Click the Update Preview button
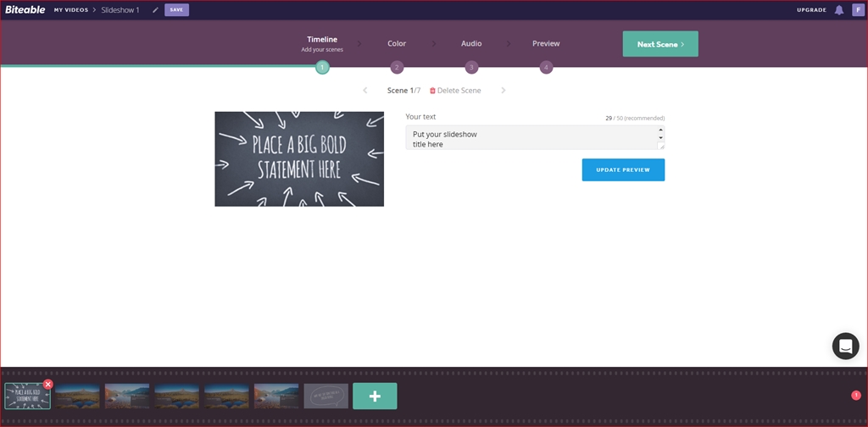Viewport: 868px width, 427px height. pyautogui.click(x=623, y=169)
